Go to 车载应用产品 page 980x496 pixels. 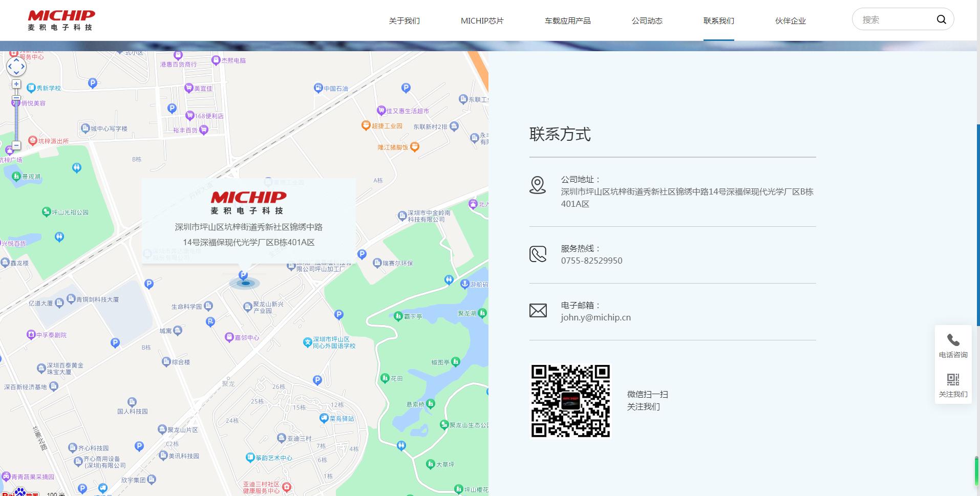(567, 21)
